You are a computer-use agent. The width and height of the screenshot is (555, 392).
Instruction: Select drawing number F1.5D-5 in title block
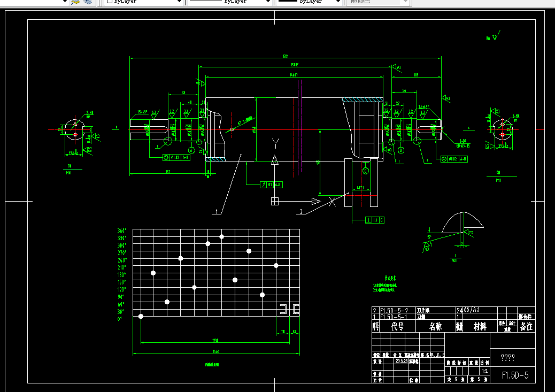(515, 375)
